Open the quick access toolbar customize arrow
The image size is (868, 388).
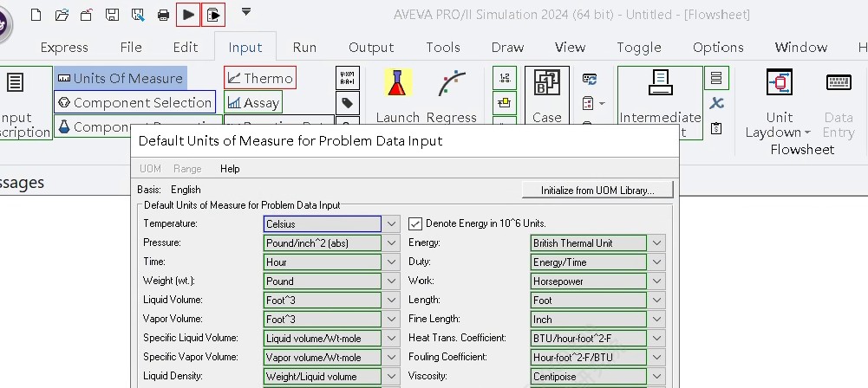tap(246, 11)
